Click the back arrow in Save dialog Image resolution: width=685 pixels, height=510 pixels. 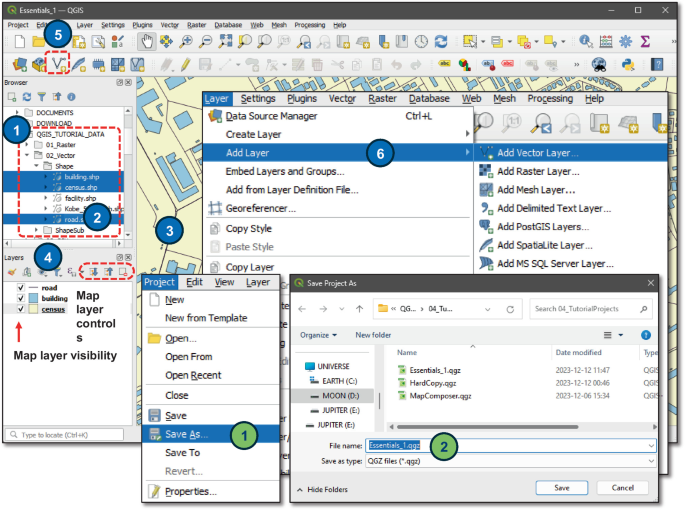pos(303,308)
